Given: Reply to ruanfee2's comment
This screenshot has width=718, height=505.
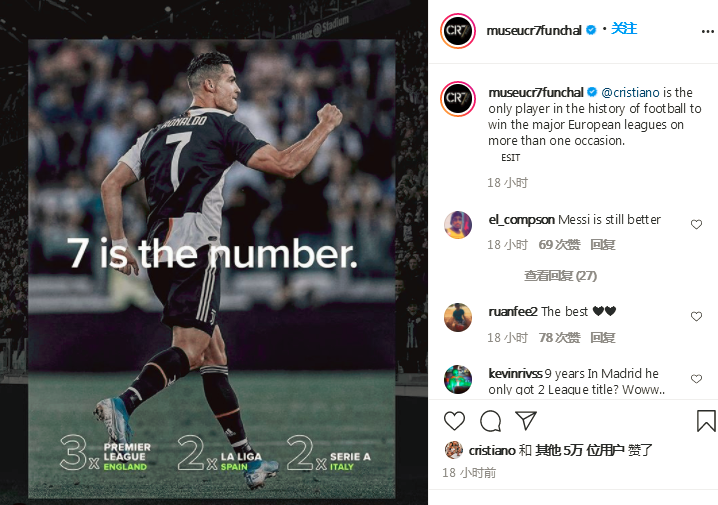Looking at the screenshot, I should (602, 337).
